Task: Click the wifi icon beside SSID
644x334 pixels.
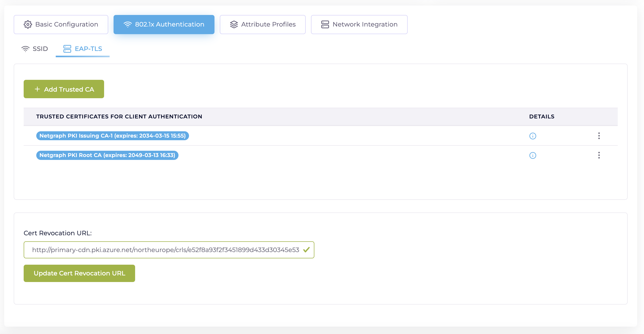Action: (x=25, y=49)
